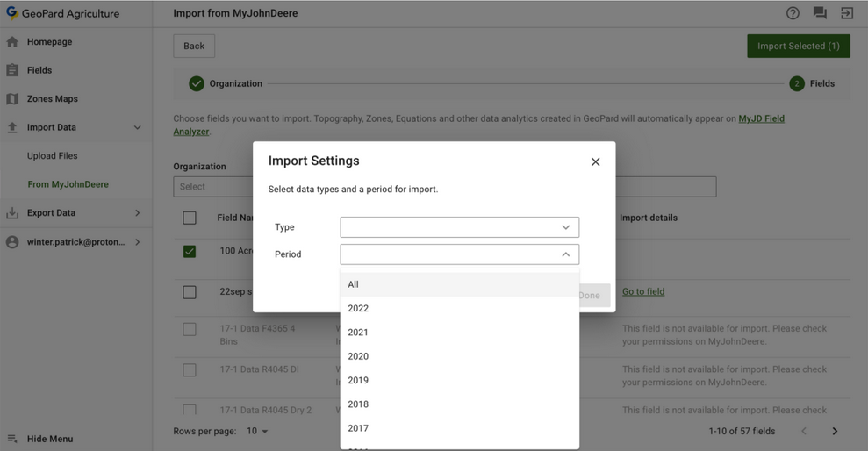This screenshot has height=451, width=868.
Task: Close the Import Settings dialog
Action: point(595,161)
